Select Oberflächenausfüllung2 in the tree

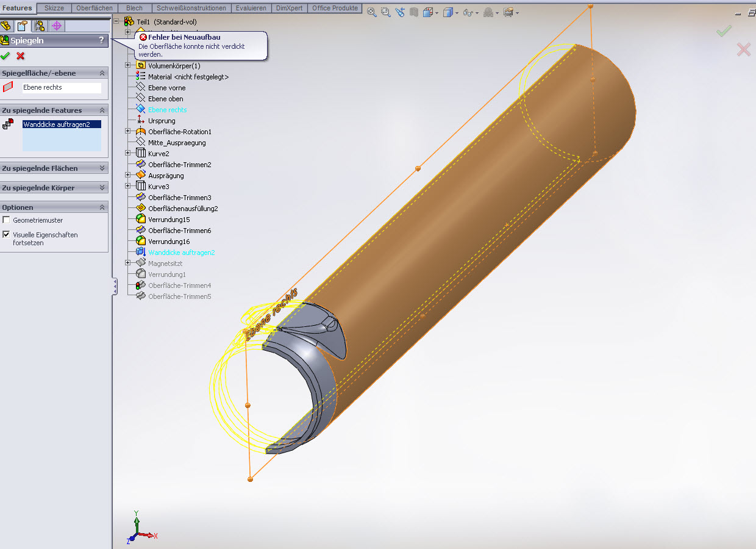[x=183, y=209]
